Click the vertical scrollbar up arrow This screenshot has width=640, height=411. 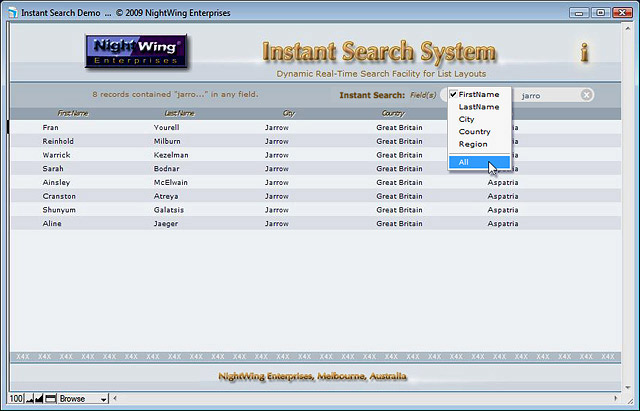pos(628,29)
